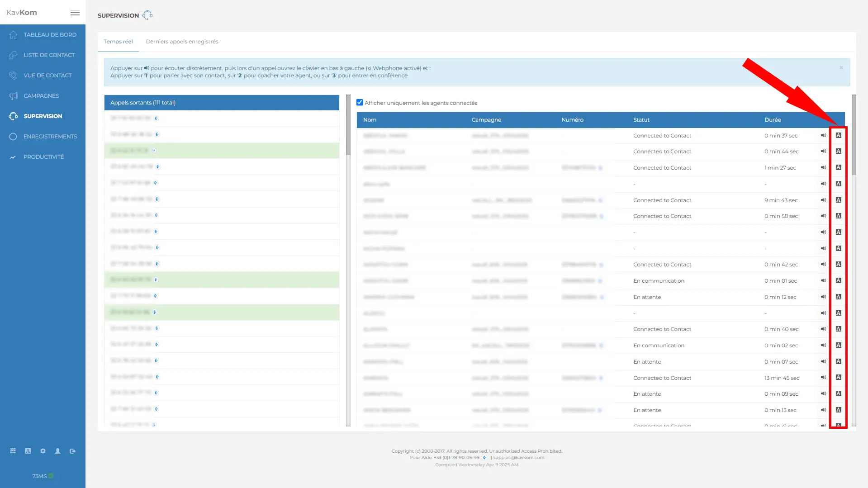868x488 pixels.
Task: Go to Tableau de bord
Action: click(50, 35)
